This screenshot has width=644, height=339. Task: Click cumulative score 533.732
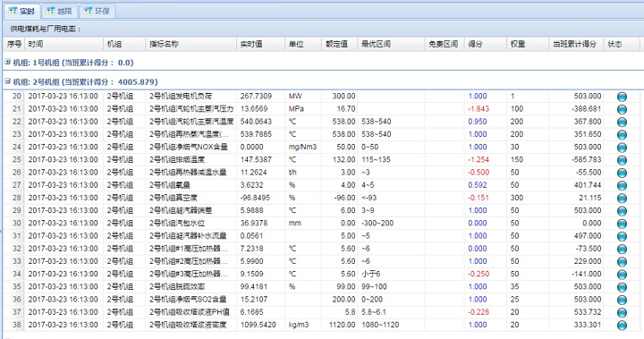click(x=588, y=312)
